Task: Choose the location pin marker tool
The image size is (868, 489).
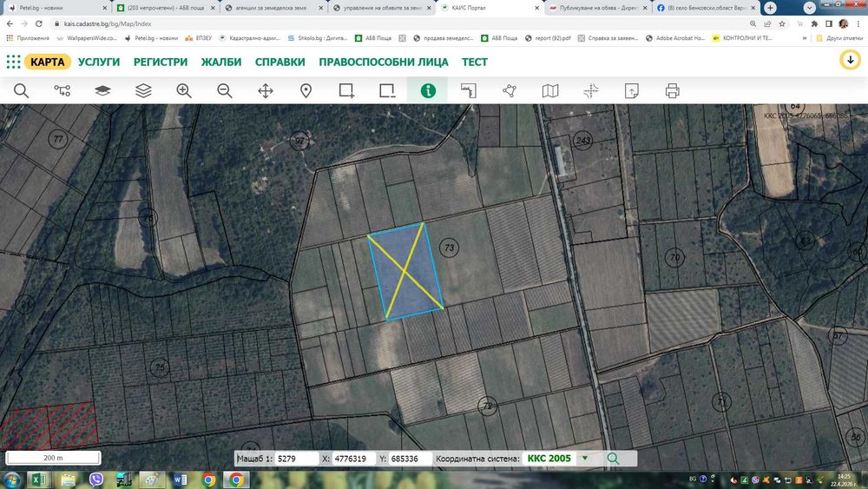Action: click(x=306, y=91)
